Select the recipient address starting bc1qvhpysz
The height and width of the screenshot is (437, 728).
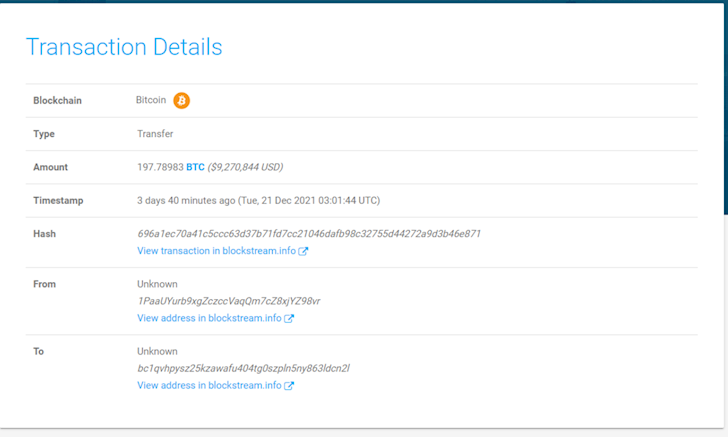click(x=243, y=368)
